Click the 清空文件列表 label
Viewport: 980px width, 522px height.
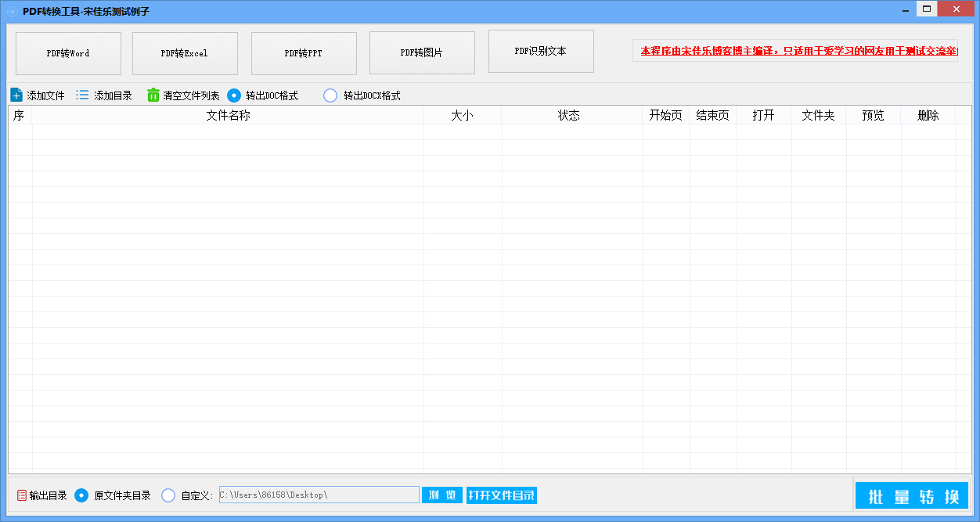[192, 95]
